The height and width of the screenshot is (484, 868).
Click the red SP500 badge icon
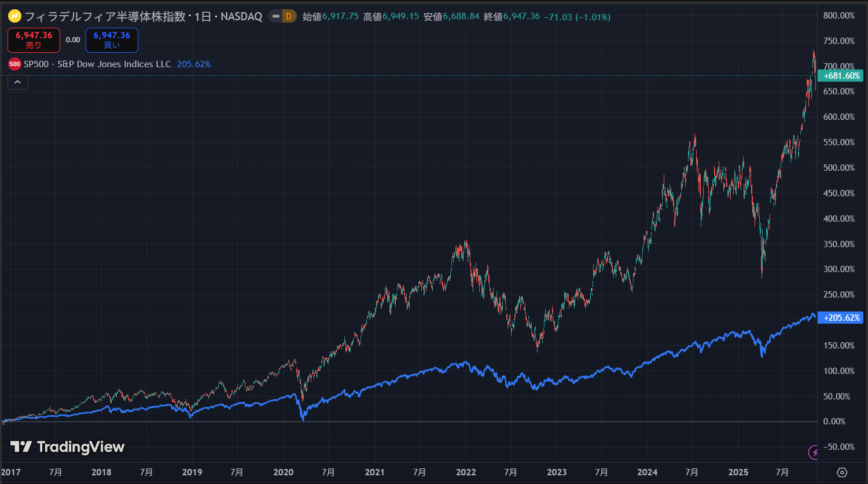pyautogui.click(x=14, y=64)
